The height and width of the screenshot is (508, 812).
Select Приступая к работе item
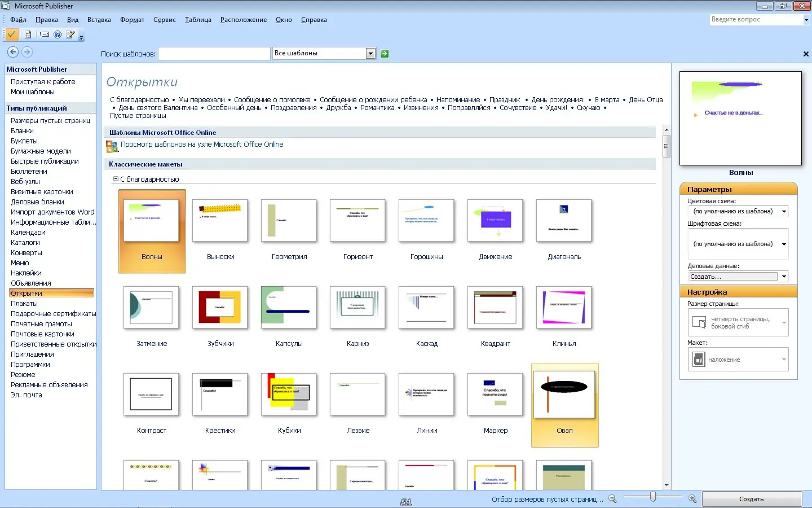[43, 82]
